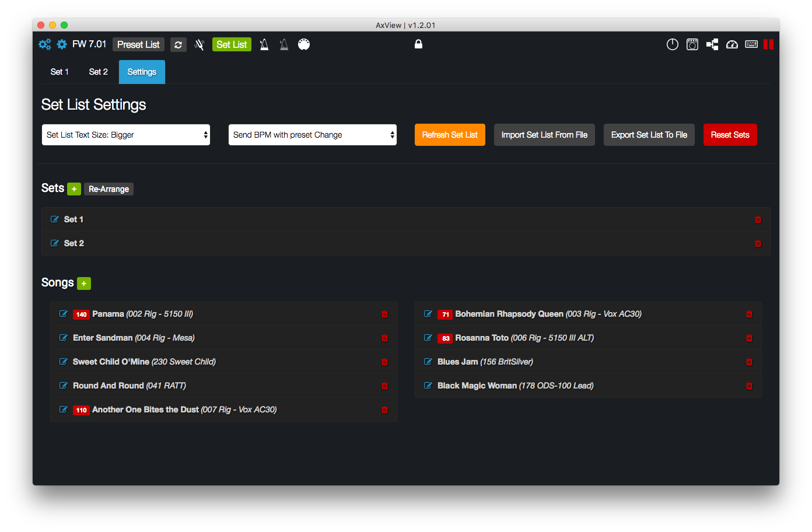Open the Set List Text Size dropdown
Image resolution: width=812 pixels, height=532 pixels.
pyautogui.click(x=126, y=135)
